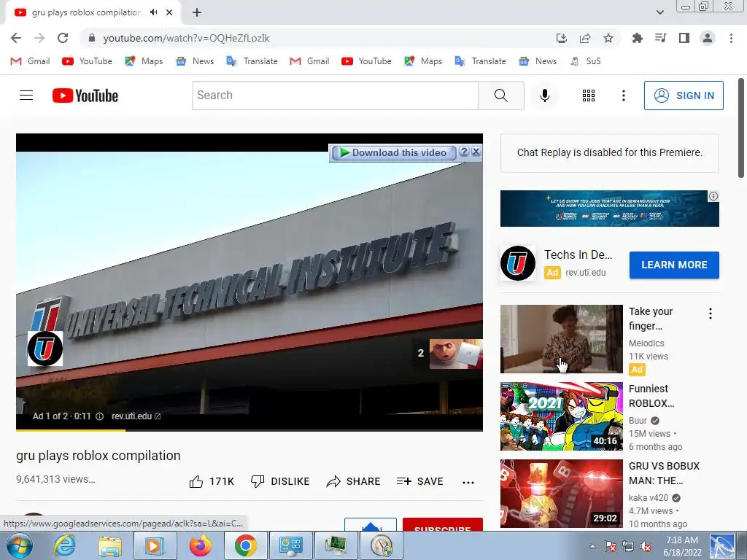Viewport: 747px width, 560px height.
Task: Click the UTI channel logo in video
Action: 45,349
